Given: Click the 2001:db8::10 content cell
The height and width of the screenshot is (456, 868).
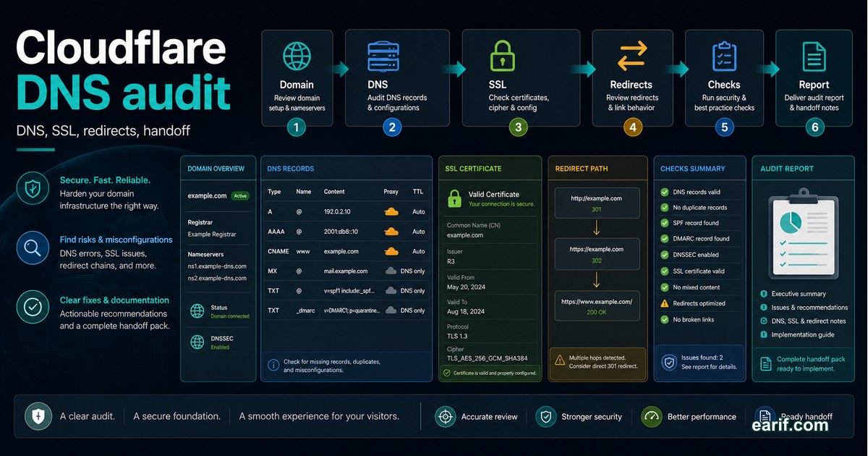Looking at the screenshot, I should [x=341, y=232].
